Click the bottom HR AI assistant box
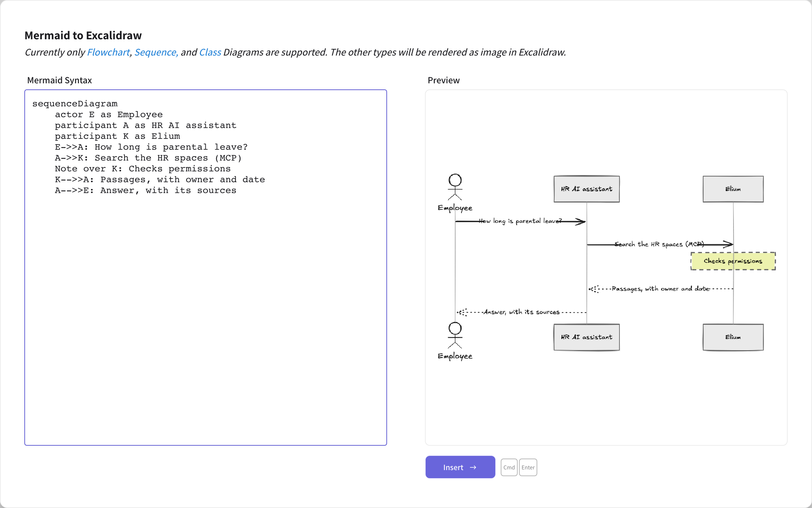This screenshot has width=812, height=508. point(587,337)
